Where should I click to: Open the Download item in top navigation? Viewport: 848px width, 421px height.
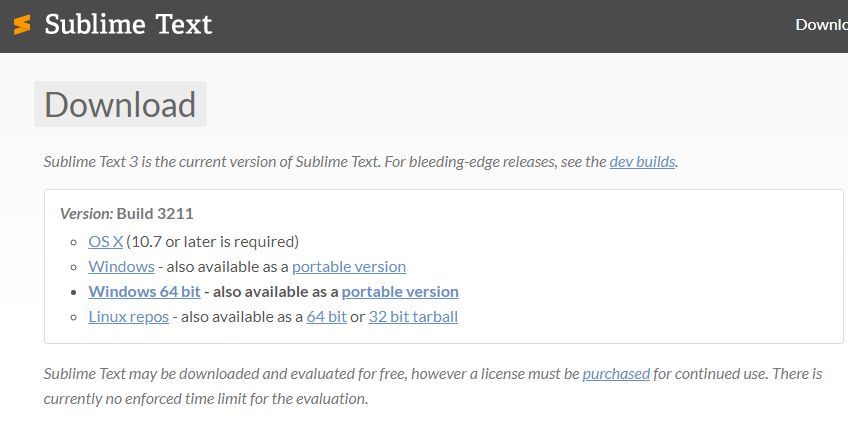coord(822,25)
